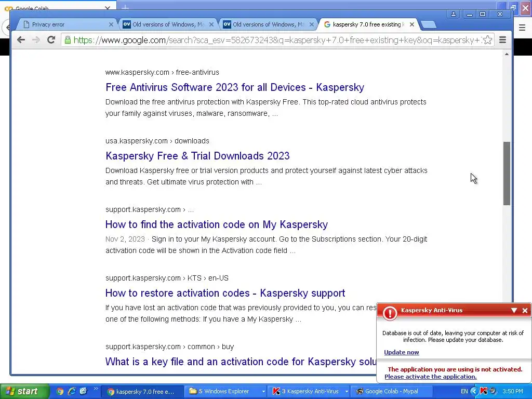Image resolution: width=532 pixels, height=399 pixels.
Task: Open the background Mypal window menu button
Action: [522, 28]
